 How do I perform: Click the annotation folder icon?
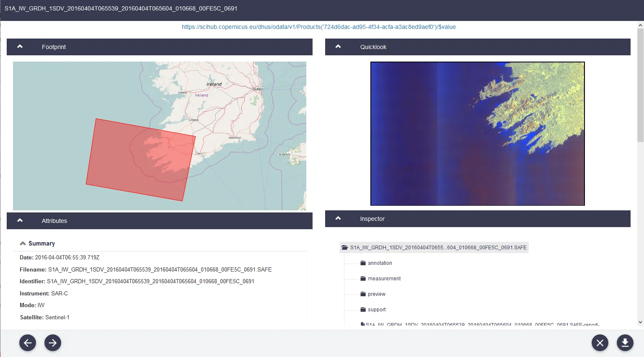point(363,263)
